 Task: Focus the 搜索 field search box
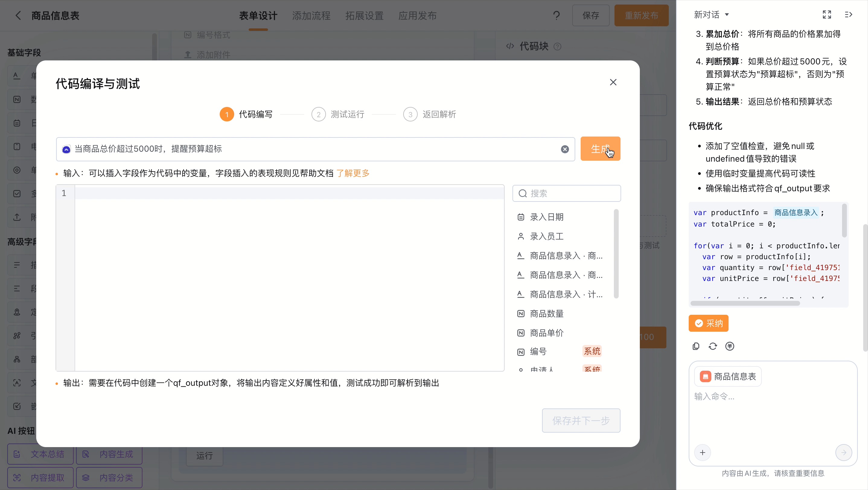tap(566, 193)
